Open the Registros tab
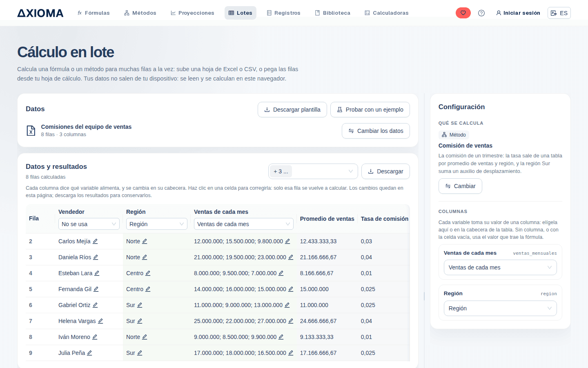 tap(284, 13)
